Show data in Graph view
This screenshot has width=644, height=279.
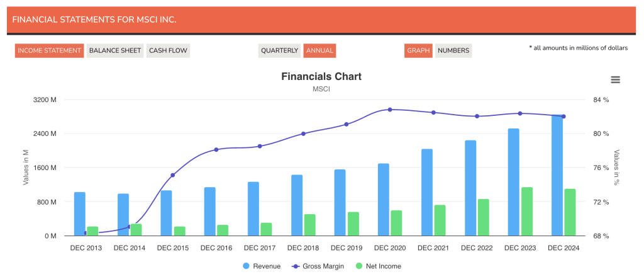[x=418, y=50]
